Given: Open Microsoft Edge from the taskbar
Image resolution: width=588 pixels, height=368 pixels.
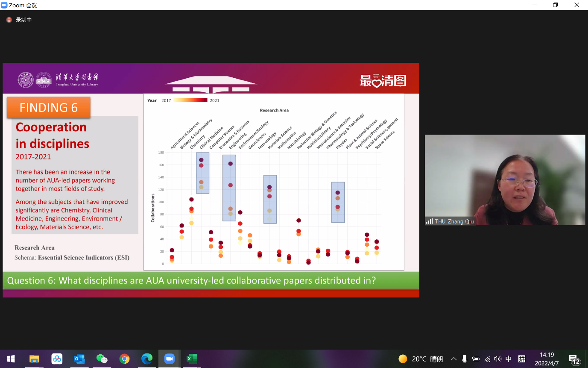Looking at the screenshot, I should click(x=147, y=359).
